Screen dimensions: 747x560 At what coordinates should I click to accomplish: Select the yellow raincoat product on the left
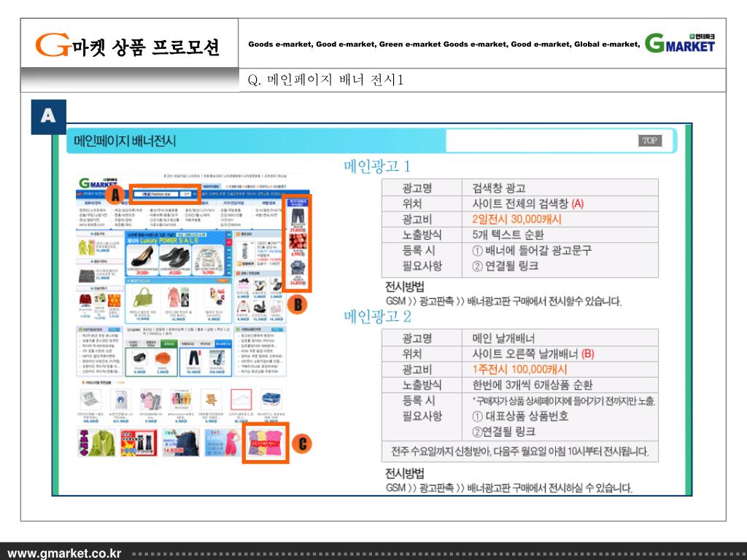tap(86, 248)
